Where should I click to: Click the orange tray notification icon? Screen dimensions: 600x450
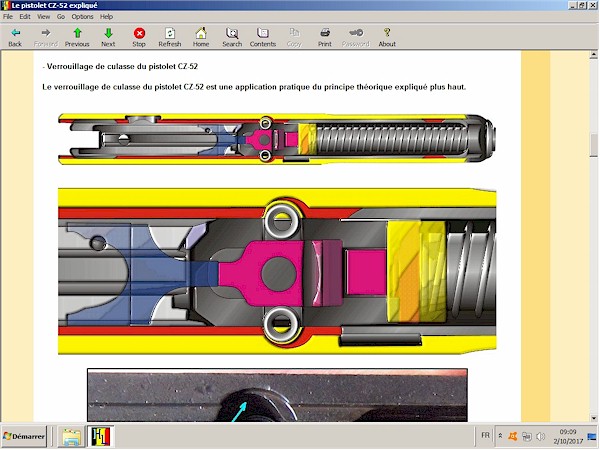tap(513, 436)
